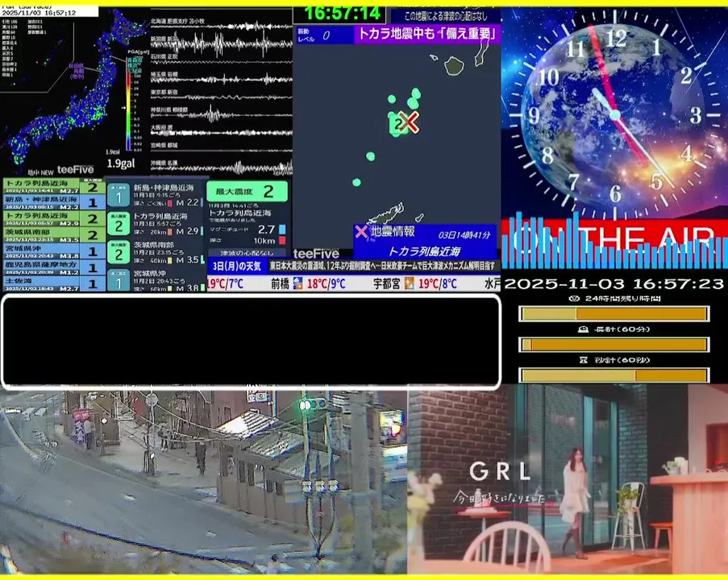Select 茨城県南部 M3.5 row in left list
Image resolution: width=728 pixels, height=580 pixels.
(x=54, y=235)
